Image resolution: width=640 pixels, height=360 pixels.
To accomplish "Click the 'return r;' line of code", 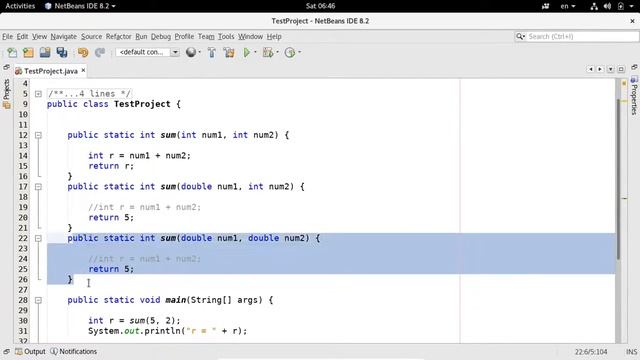I will point(111,166).
